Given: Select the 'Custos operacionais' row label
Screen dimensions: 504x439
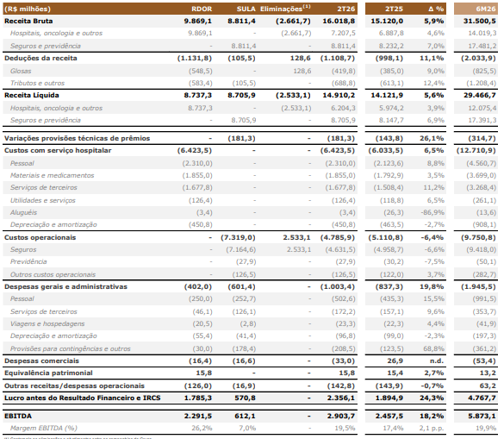Looking at the screenshot, I should [x=40, y=237].
